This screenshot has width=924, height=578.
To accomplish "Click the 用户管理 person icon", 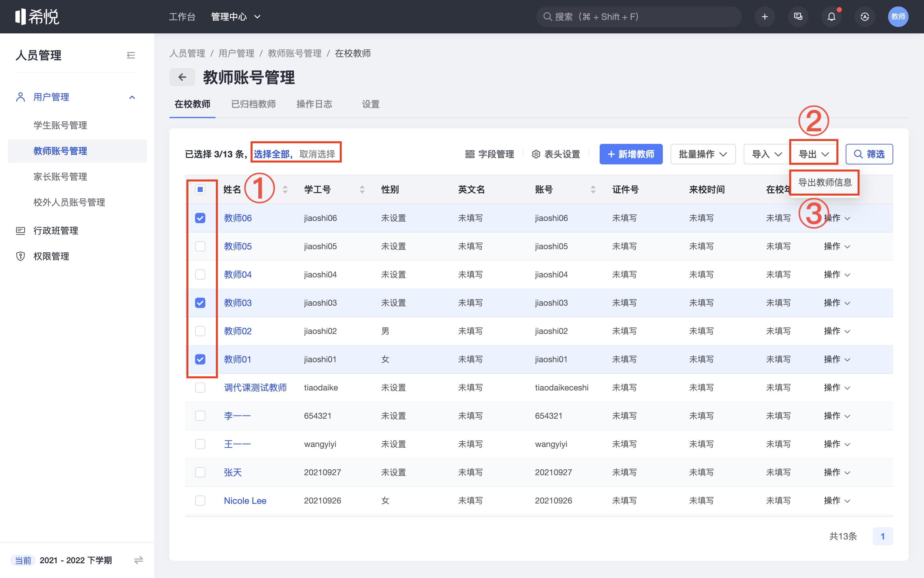I will click(21, 97).
